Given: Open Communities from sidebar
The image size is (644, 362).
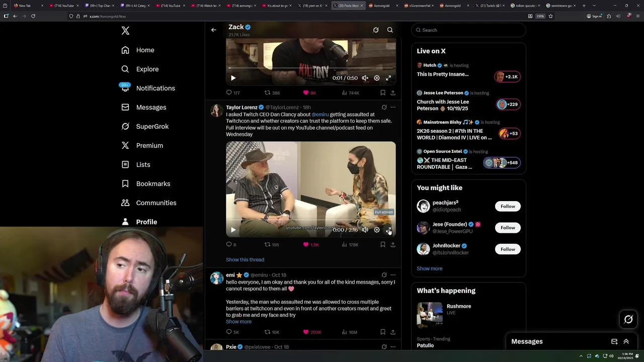Looking at the screenshot, I should point(148,203).
